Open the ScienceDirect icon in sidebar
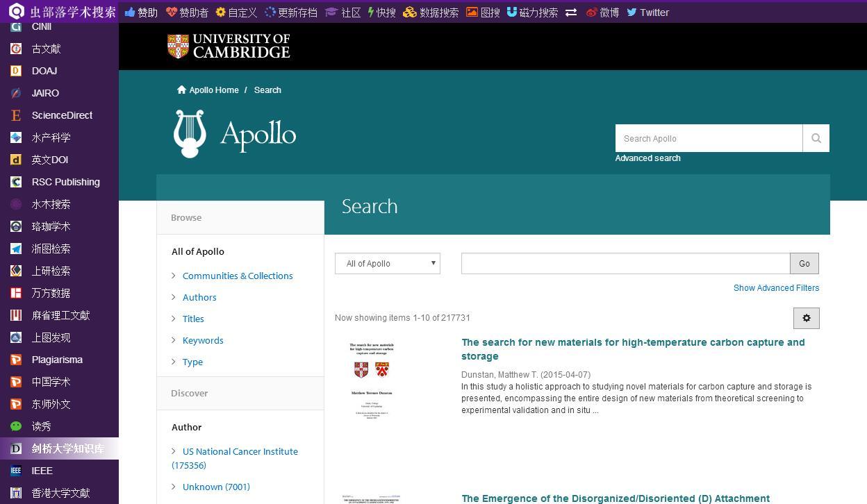Image resolution: width=867 pixels, height=504 pixels. click(x=16, y=115)
